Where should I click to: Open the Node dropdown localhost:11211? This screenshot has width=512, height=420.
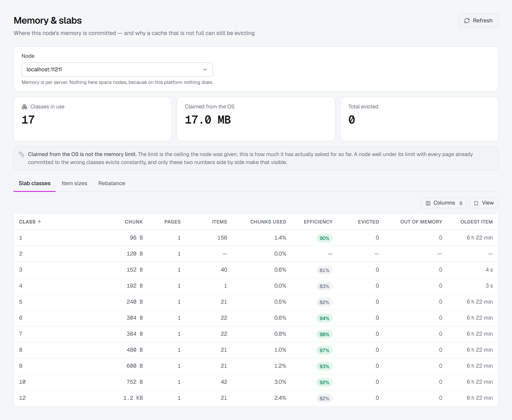point(117,69)
